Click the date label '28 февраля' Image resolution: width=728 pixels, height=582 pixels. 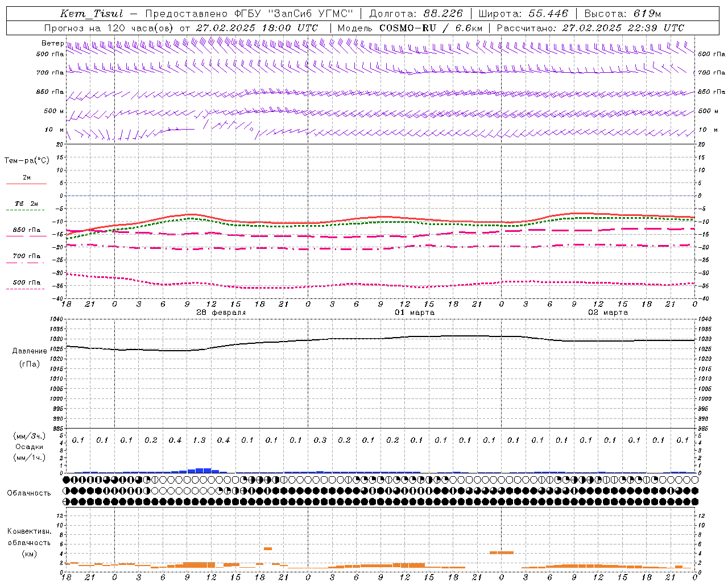221,313
